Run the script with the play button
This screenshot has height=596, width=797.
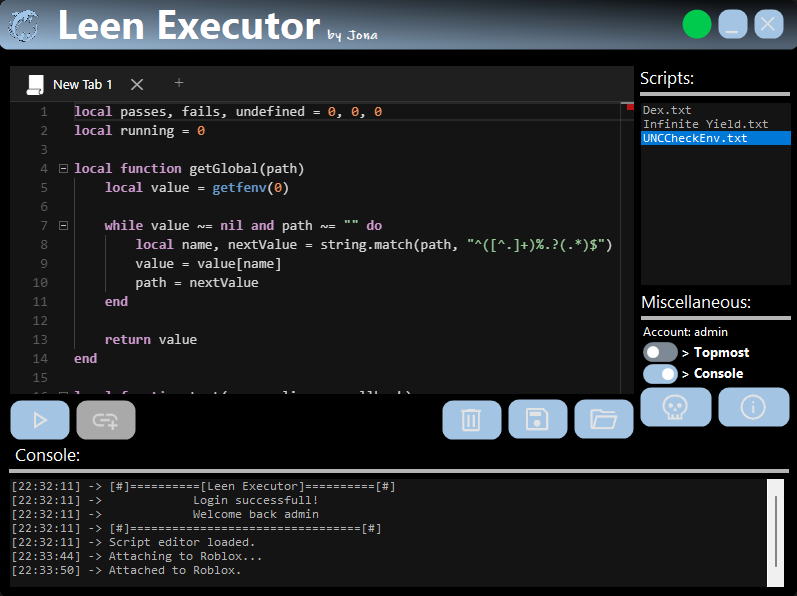pyautogui.click(x=40, y=420)
